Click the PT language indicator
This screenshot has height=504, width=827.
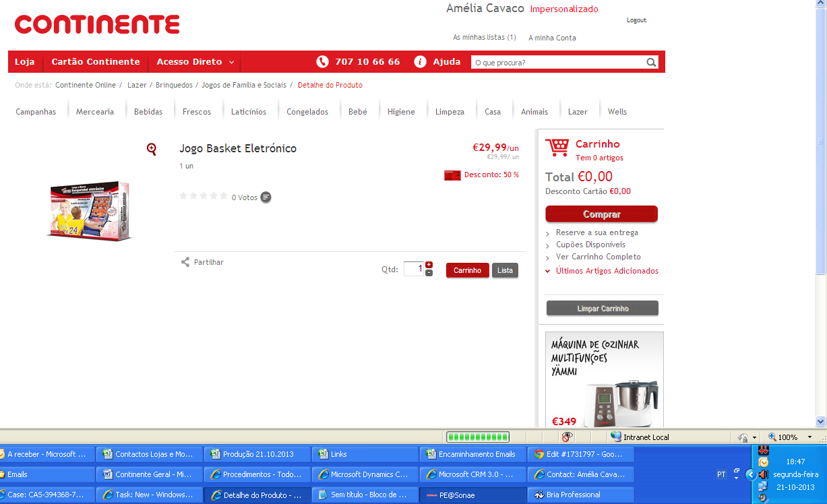(721, 474)
